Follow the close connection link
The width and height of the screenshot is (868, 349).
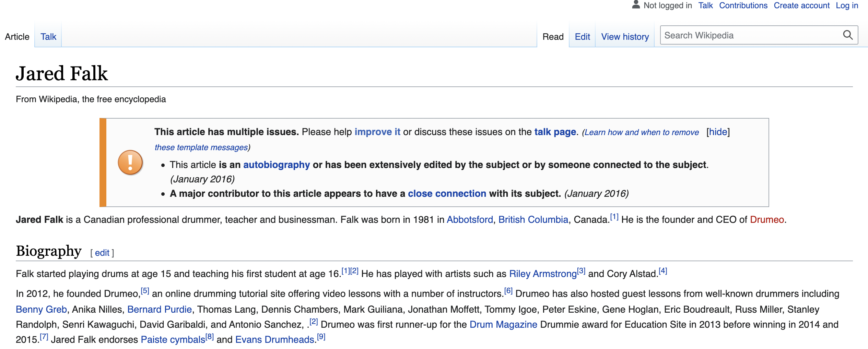[x=447, y=194]
